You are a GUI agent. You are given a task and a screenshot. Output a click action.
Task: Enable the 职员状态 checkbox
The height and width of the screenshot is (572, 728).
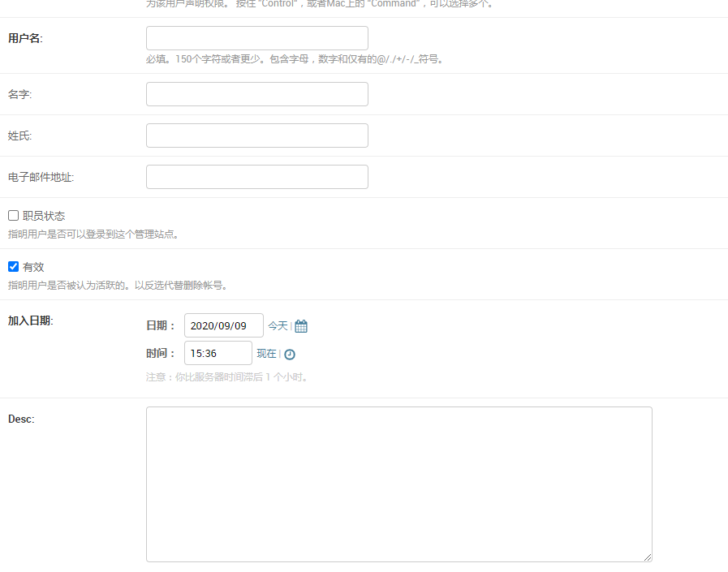click(x=14, y=216)
